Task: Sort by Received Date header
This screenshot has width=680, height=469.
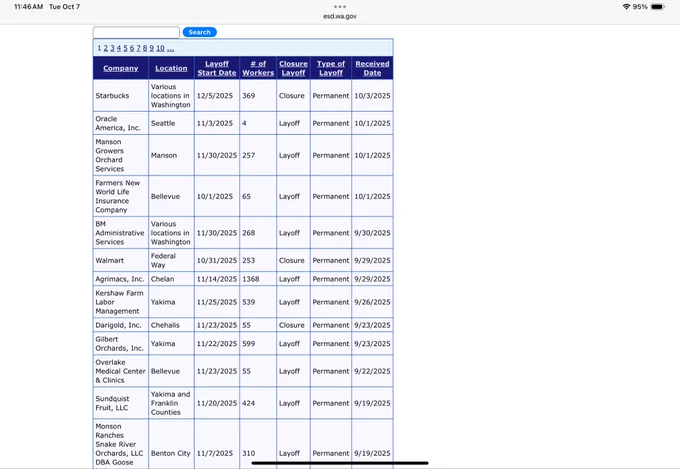Action: [x=372, y=68]
